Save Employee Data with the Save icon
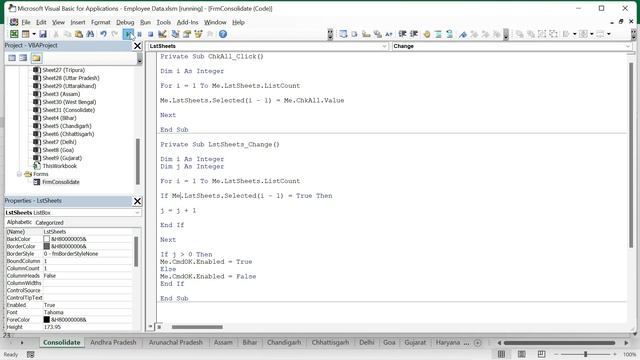The image size is (640, 360). tap(43, 34)
